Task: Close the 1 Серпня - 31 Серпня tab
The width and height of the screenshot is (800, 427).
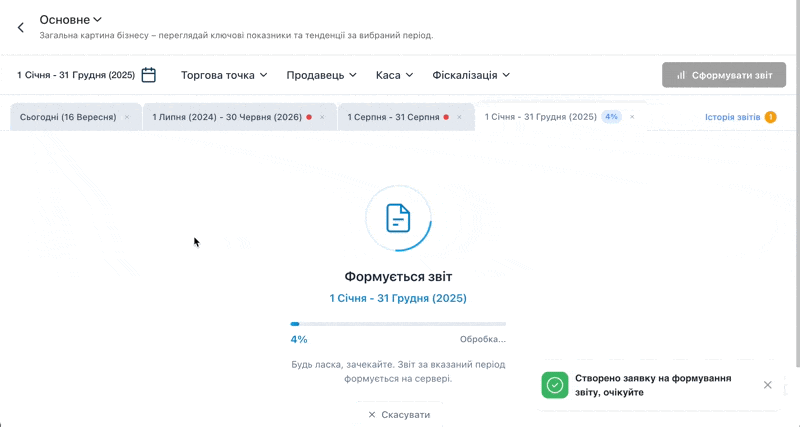Action: click(x=459, y=117)
